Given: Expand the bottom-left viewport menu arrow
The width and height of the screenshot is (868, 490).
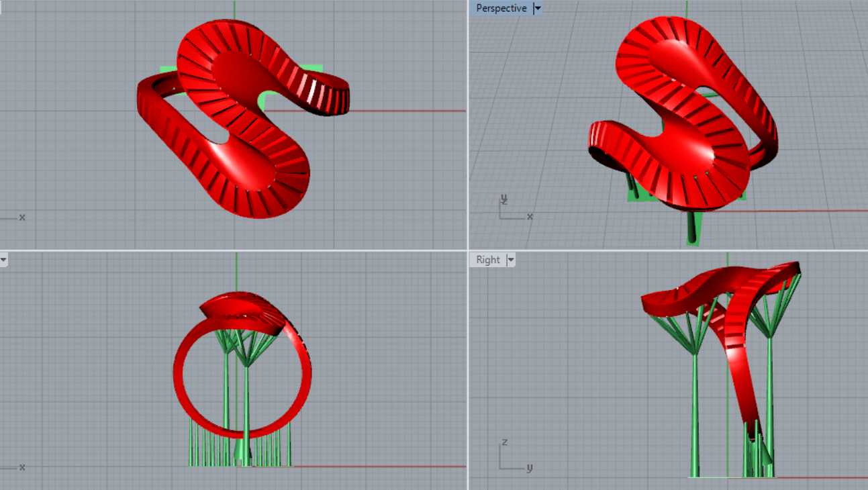Looking at the screenshot, I should (3, 259).
